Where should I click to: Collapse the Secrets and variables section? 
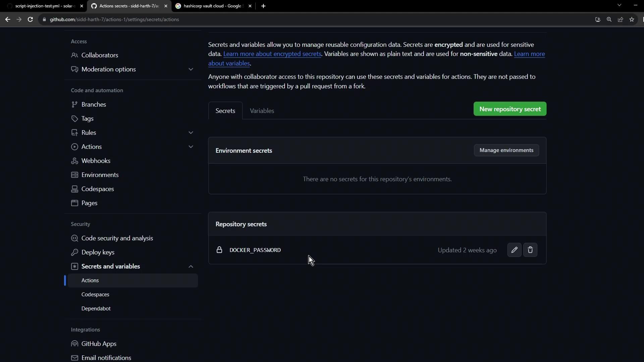tap(191, 266)
